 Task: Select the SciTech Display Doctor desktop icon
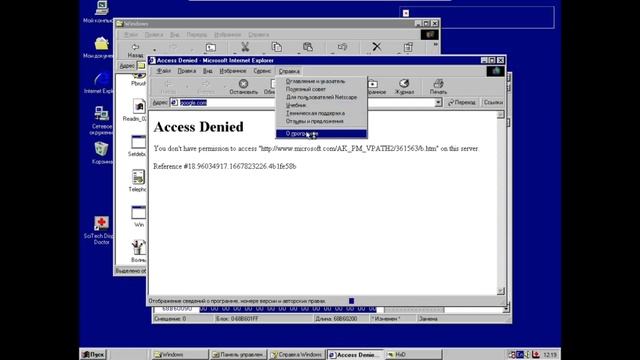(x=101, y=231)
